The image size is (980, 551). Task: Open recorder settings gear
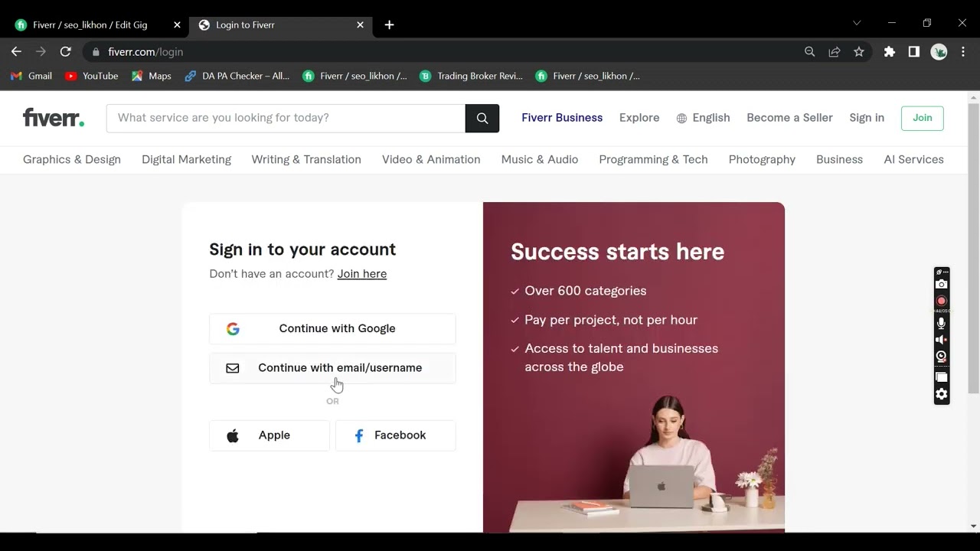tap(942, 394)
